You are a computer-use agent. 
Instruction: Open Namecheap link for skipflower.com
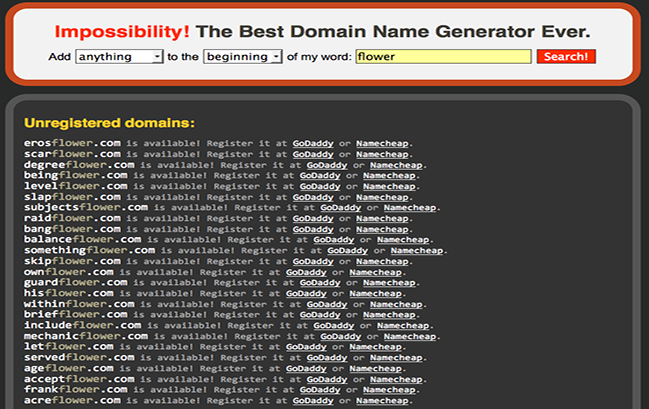(x=382, y=261)
